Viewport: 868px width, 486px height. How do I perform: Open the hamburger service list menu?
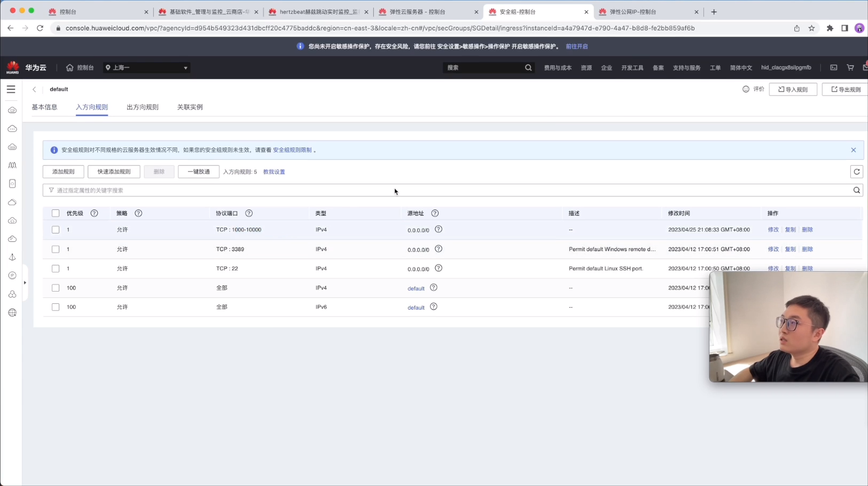coord(11,89)
